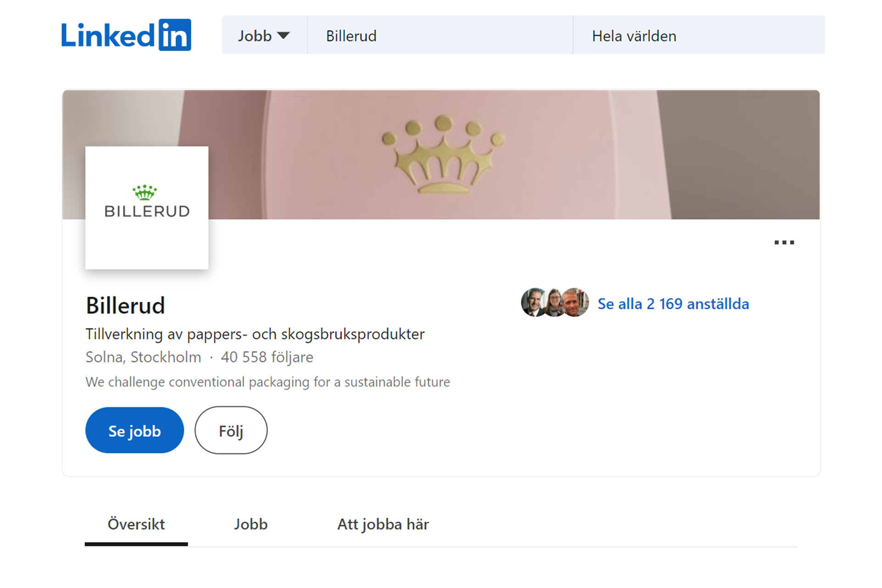Screen dimensions: 882x588
Task: Open the Att jobba här tab
Action: click(383, 524)
